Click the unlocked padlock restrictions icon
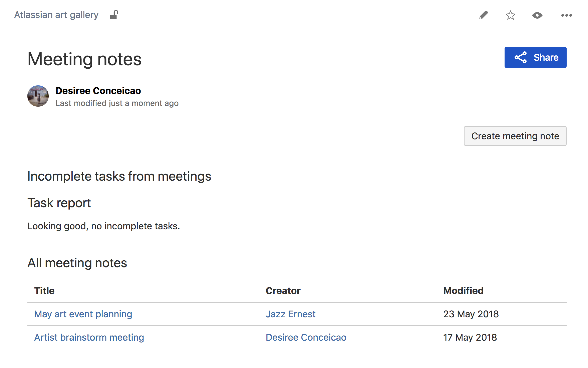 [114, 15]
